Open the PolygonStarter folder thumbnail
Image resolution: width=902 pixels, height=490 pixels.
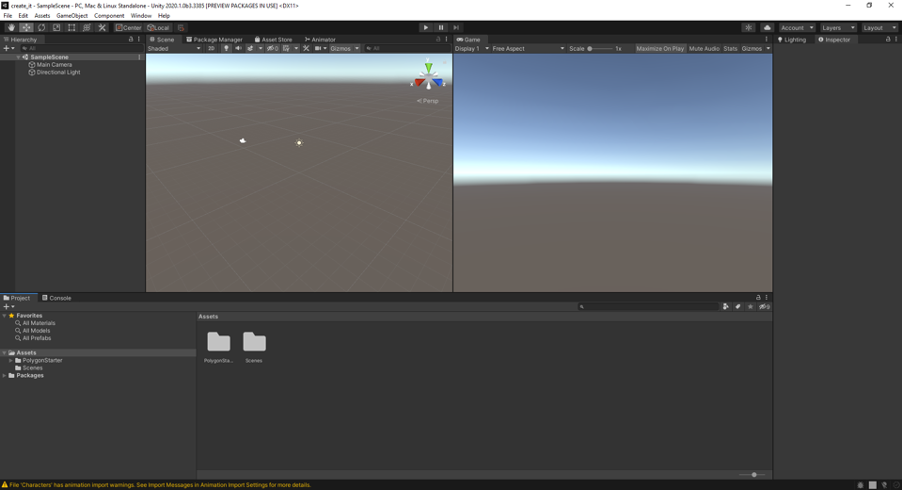click(x=219, y=342)
